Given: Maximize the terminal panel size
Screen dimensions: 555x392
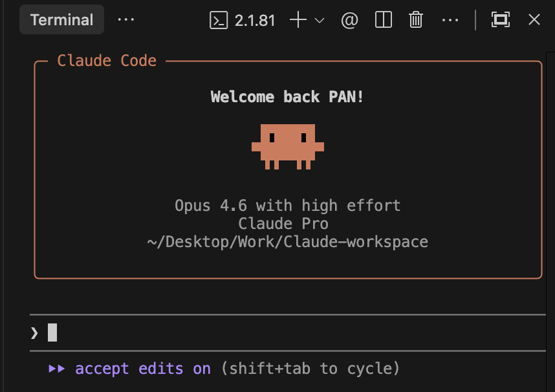Looking at the screenshot, I should click(500, 20).
